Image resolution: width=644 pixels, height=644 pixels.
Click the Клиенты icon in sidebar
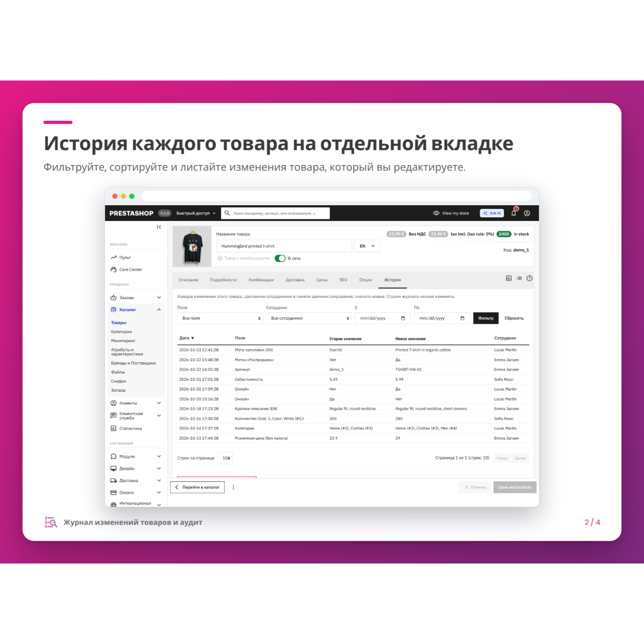pos(114,403)
